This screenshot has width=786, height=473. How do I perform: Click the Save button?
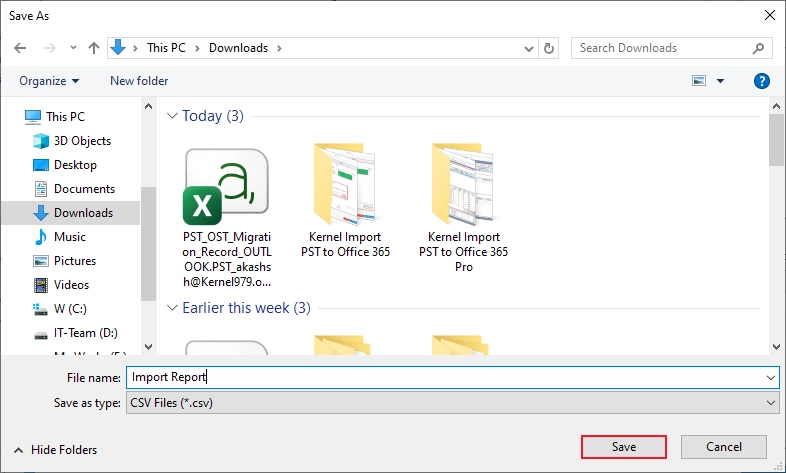pos(624,447)
